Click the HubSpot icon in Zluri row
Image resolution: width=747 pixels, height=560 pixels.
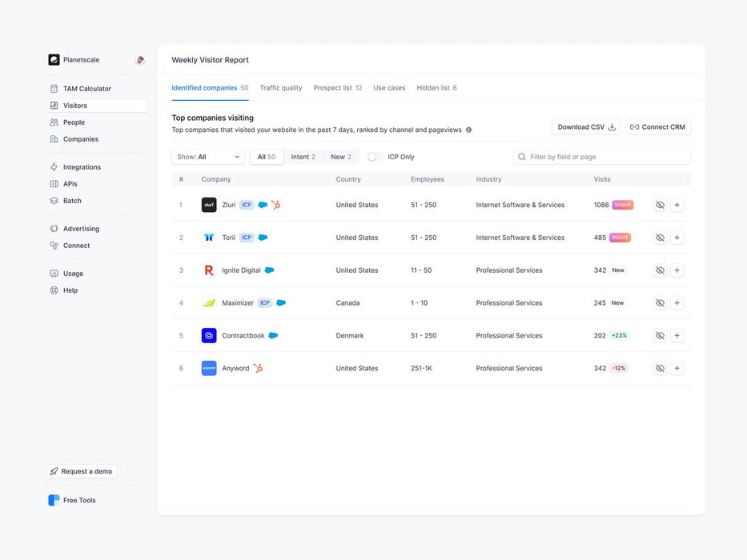(x=275, y=205)
